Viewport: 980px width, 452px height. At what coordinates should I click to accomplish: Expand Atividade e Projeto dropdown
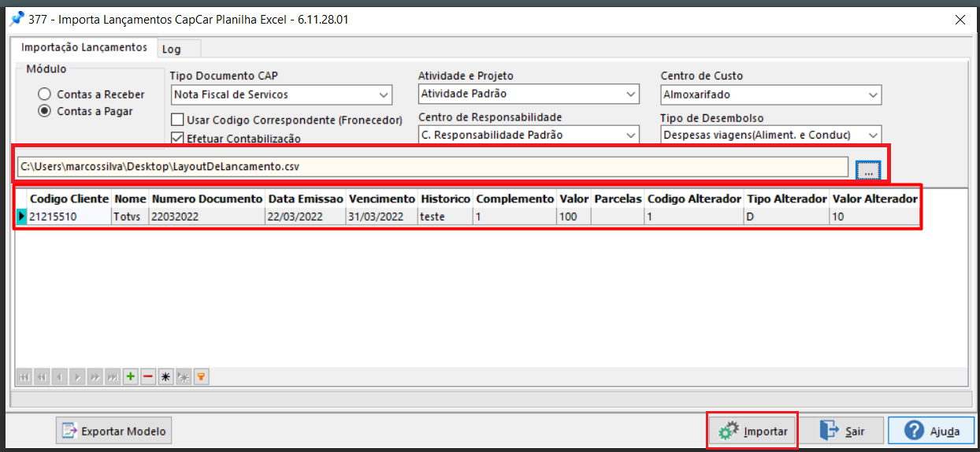pos(631,94)
